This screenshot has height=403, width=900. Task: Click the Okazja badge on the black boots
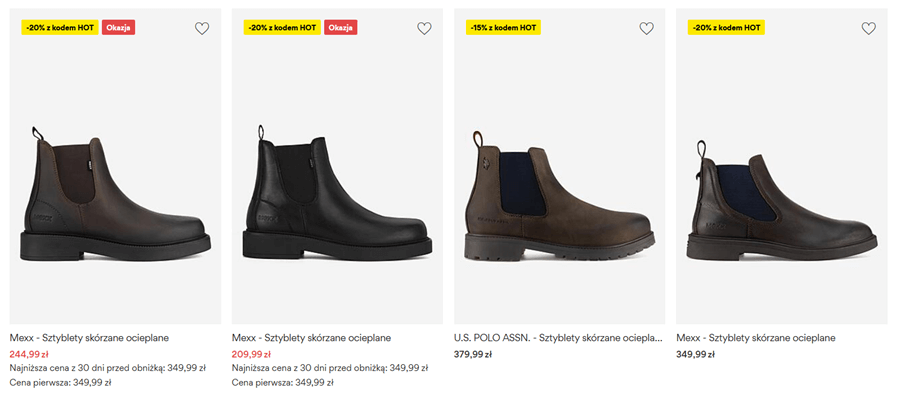tap(341, 27)
